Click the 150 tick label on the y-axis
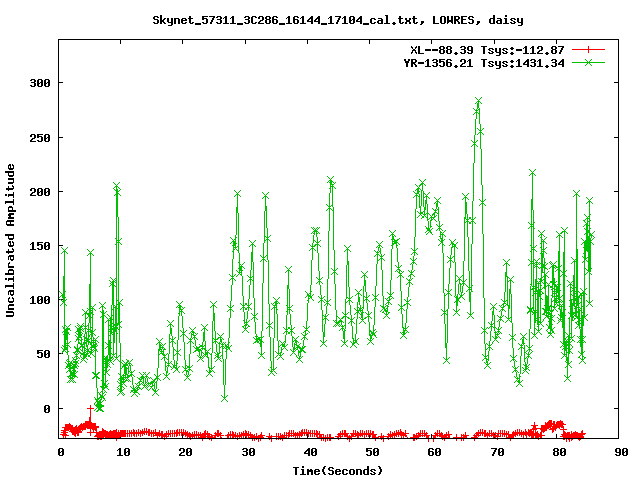 (x=40, y=246)
